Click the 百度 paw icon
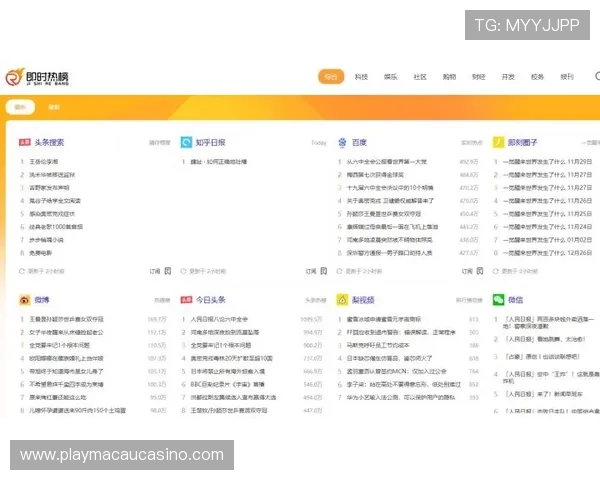Viewport: 600px width, 480px height. tap(342, 142)
